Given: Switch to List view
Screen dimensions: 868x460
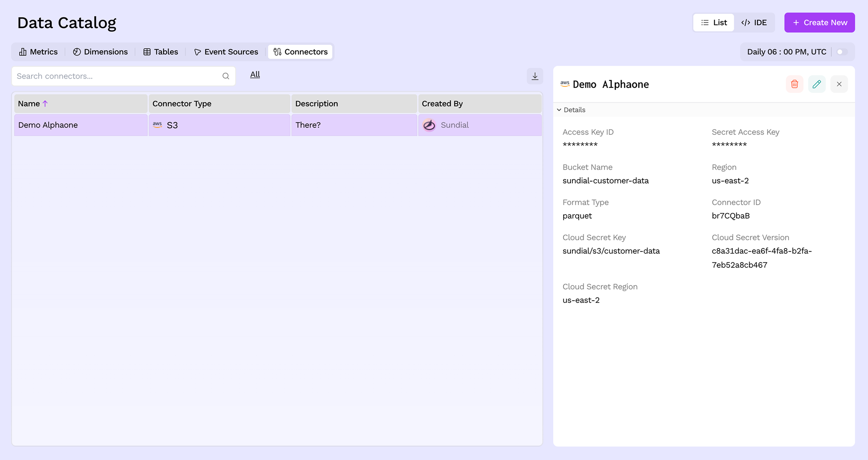Looking at the screenshot, I should pos(713,22).
